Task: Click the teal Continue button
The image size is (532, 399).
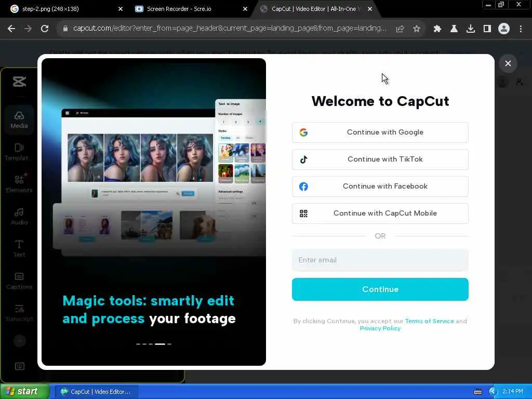Action: [x=380, y=289]
